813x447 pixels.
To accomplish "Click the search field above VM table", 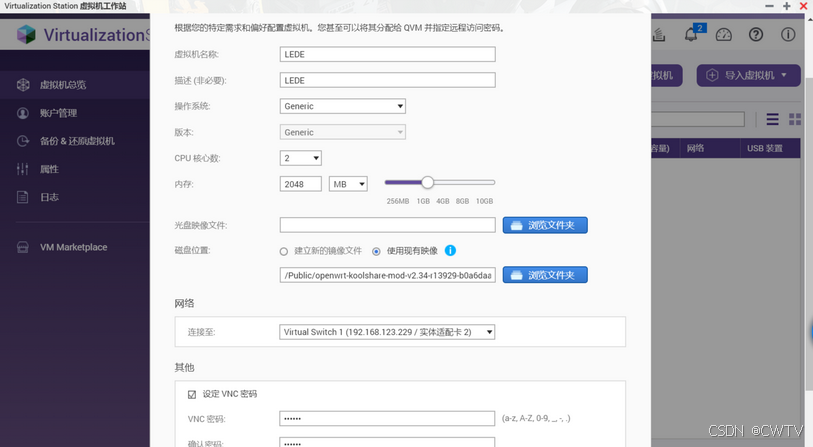I will point(698,119).
